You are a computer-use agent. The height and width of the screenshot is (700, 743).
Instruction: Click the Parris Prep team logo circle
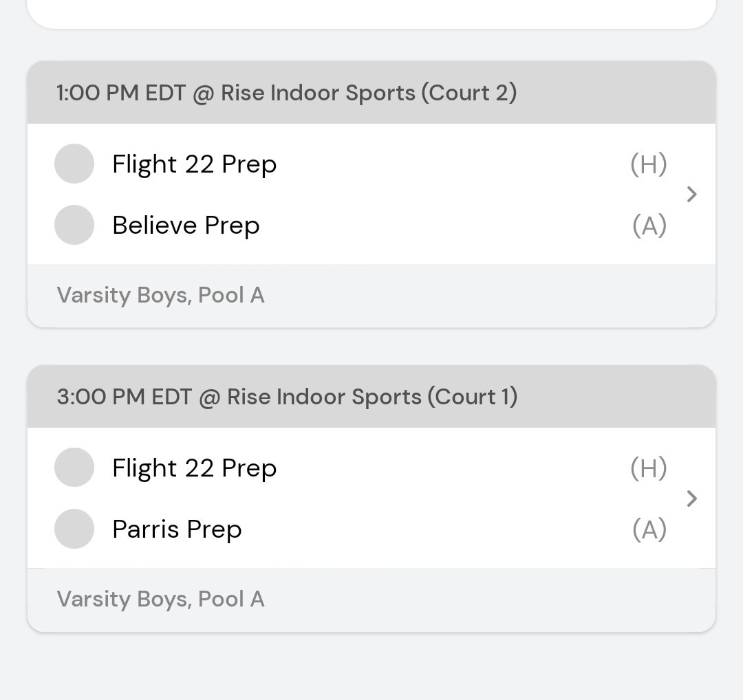coord(74,529)
